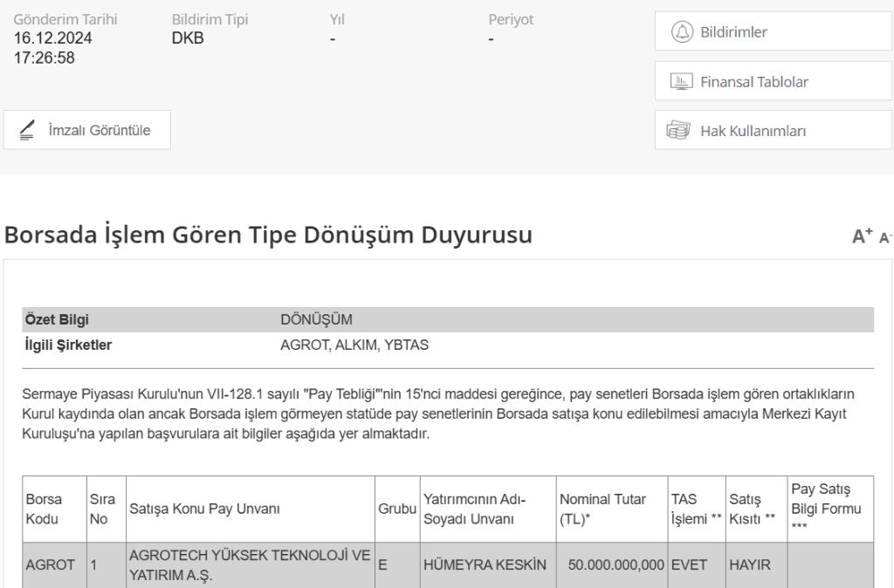Click the Nominal Tutar (TL) header
This screenshot has width=894, height=588.
pyautogui.click(x=612, y=509)
